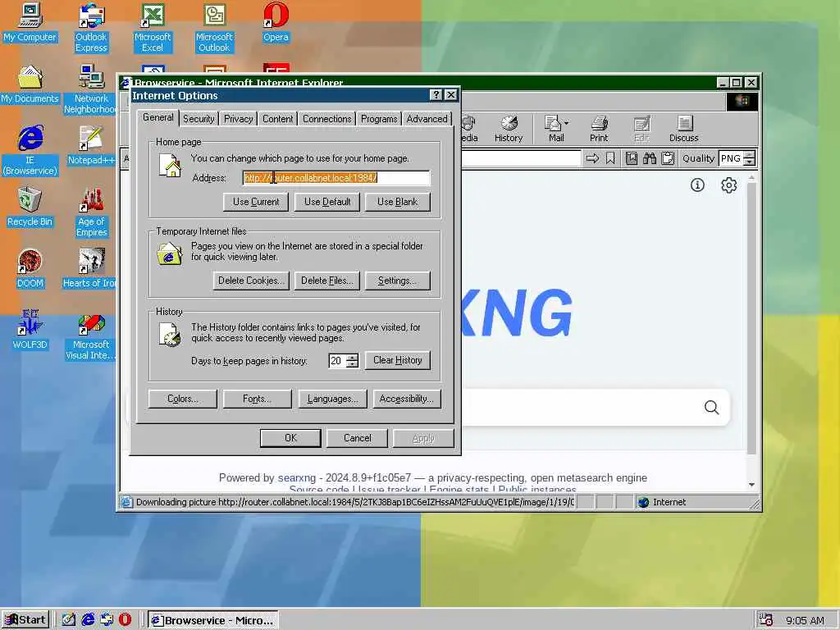Click the Use Current button

[256, 202]
